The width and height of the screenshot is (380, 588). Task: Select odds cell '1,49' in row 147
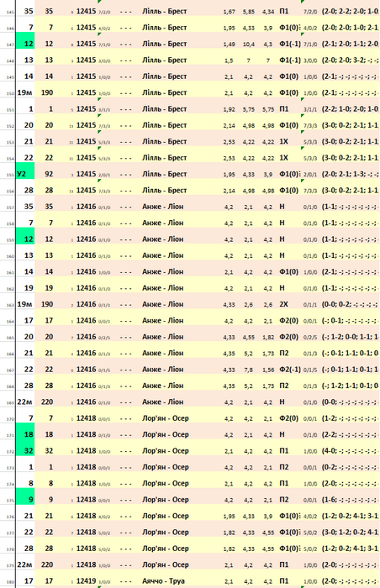point(229,45)
